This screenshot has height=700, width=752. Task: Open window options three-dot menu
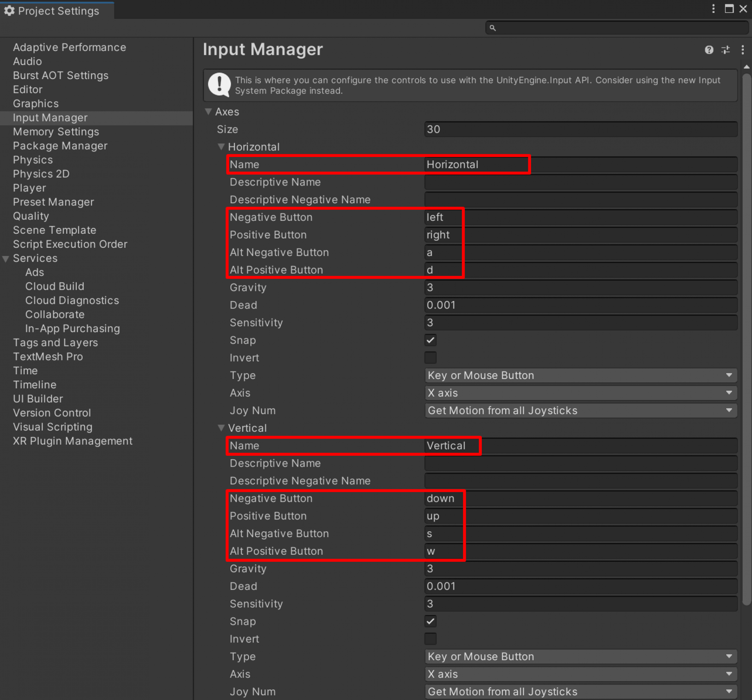click(713, 9)
